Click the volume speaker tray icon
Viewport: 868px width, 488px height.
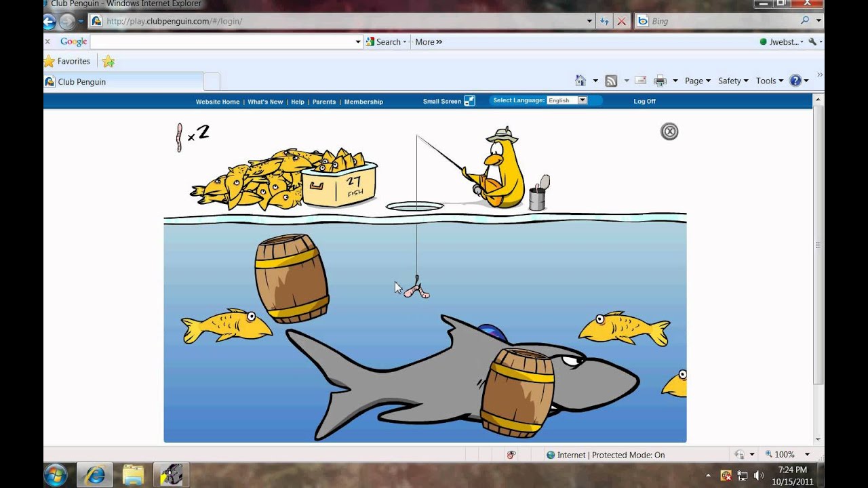759,475
